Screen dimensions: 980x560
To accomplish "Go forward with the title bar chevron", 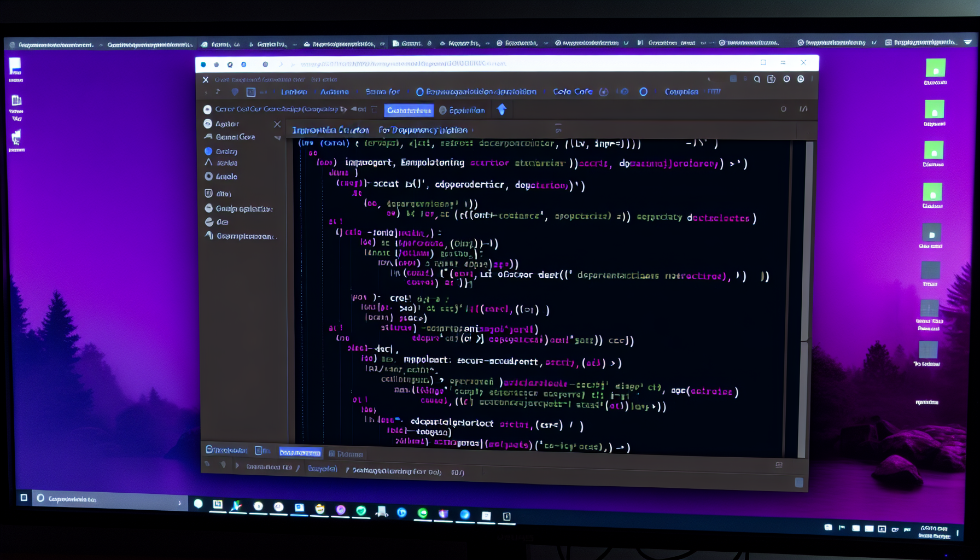I will pos(281,64).
